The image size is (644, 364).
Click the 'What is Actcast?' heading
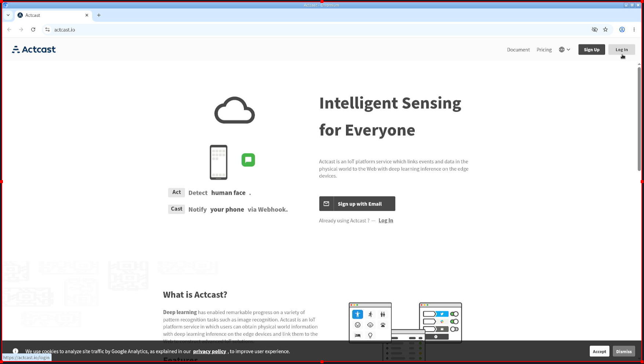(x=195, y=295)
